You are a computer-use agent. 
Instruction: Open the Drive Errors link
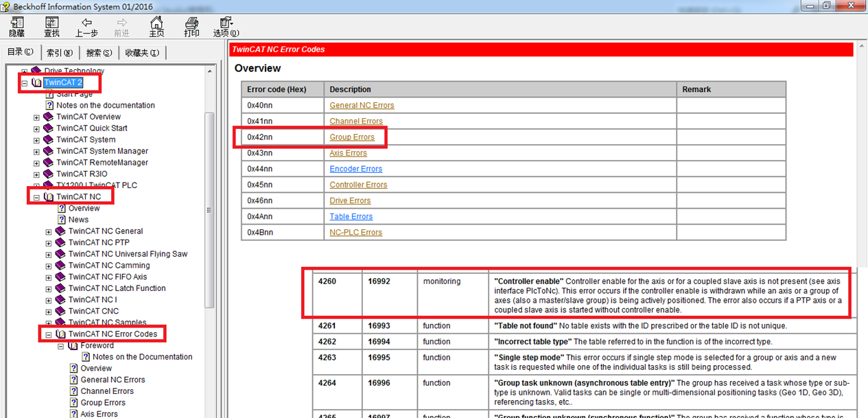coord(350,200)
